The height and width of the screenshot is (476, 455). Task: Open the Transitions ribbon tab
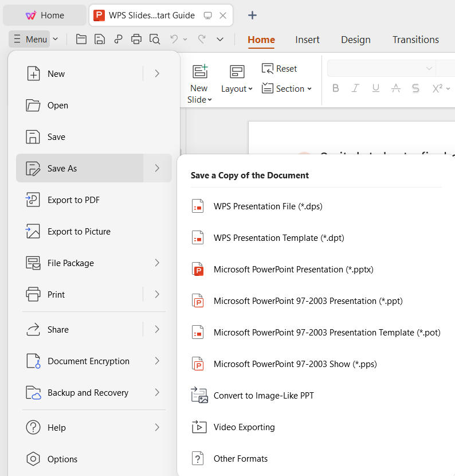(415, 40)
